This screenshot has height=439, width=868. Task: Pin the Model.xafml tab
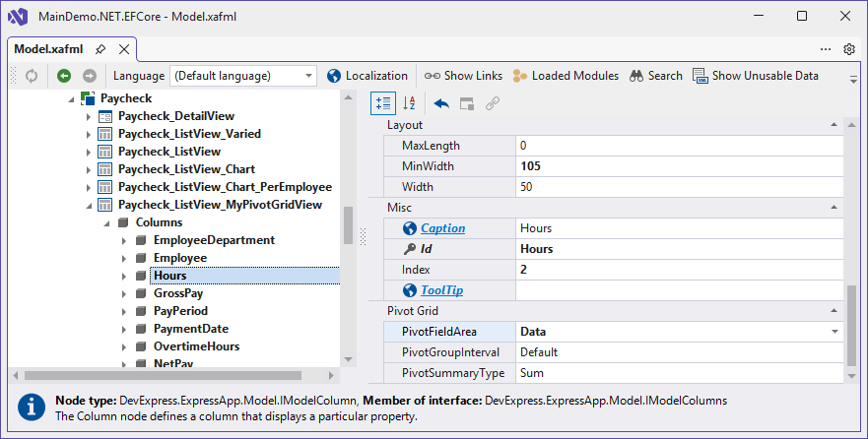tap(100, 49)
